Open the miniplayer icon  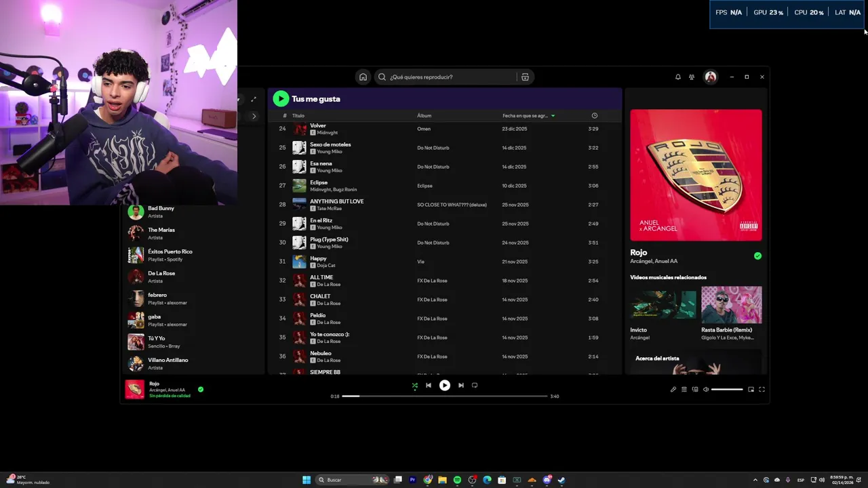click(751, 389)
